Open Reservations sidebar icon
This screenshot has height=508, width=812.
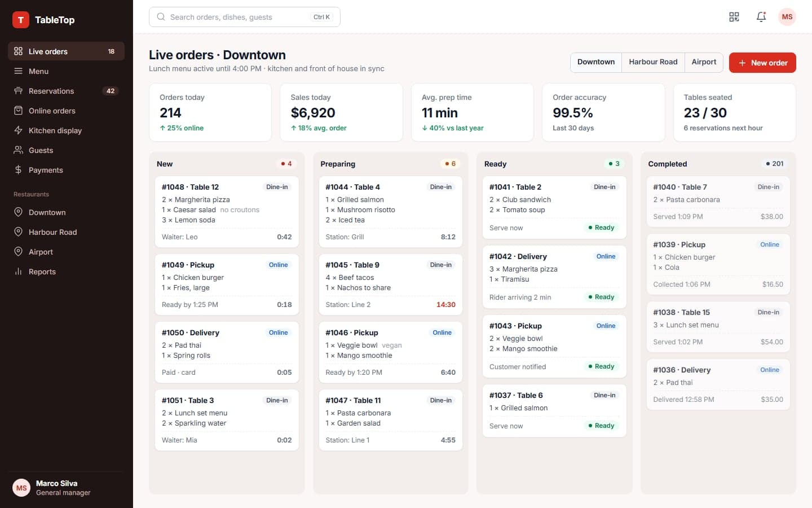18,91
